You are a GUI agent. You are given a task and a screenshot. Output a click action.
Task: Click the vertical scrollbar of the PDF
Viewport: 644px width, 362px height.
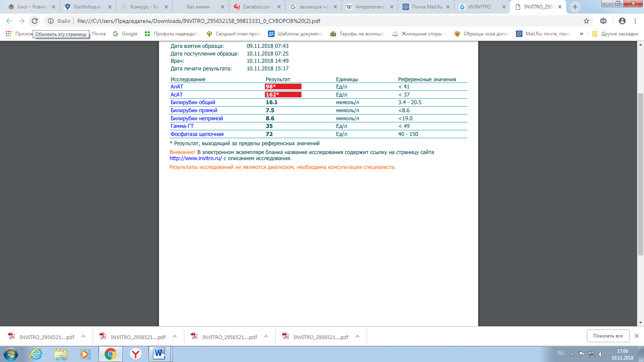640,173
